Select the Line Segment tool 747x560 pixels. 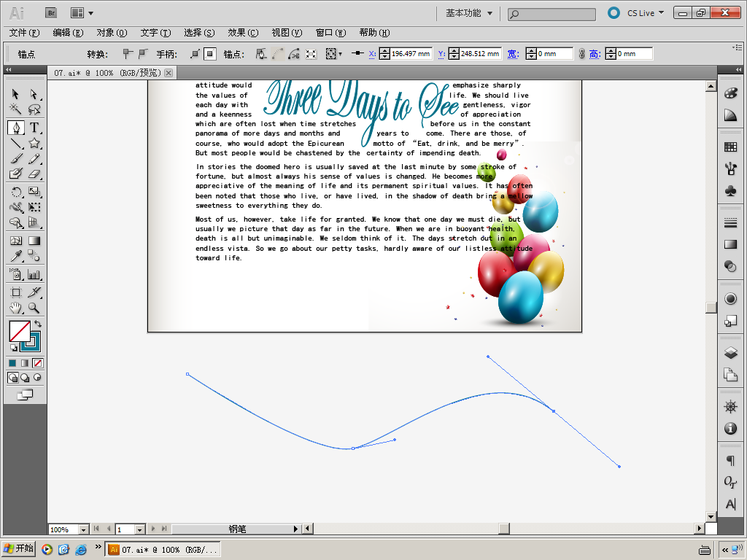pos(16,144)
